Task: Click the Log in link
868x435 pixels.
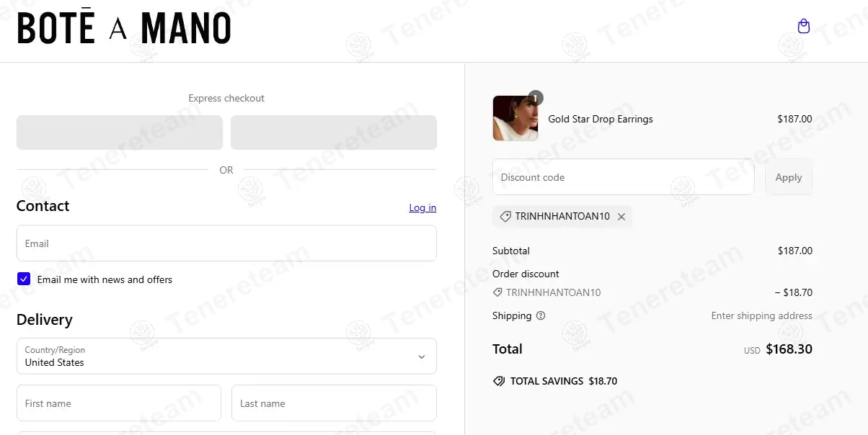Action: [422, 207]
